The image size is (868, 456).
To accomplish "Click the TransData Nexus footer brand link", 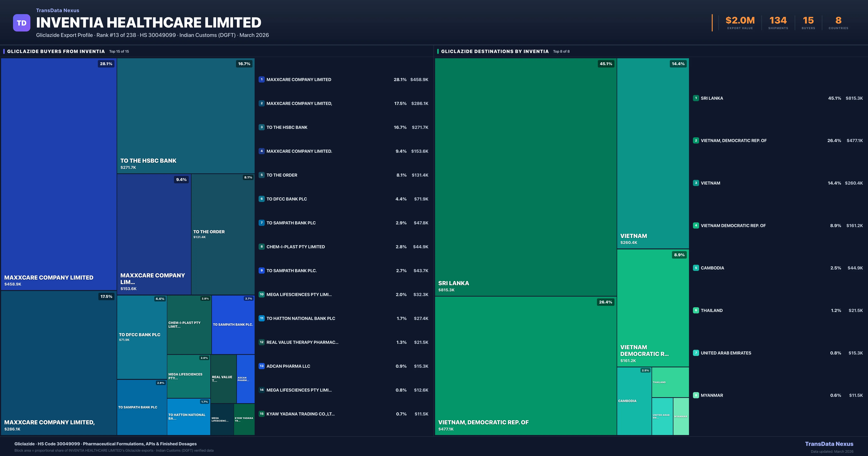I will 829,444.
